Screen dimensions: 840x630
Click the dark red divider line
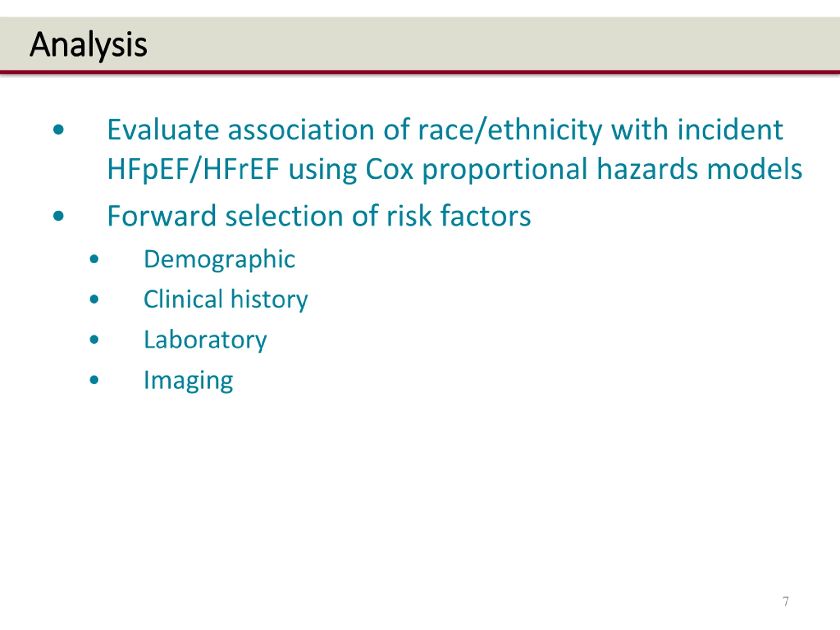(420, 72)
